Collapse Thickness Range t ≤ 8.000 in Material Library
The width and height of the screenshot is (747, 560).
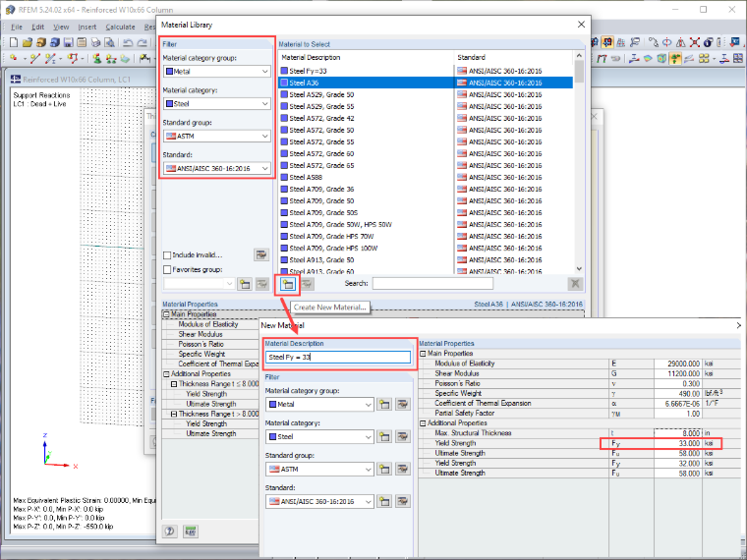(x=174, y=384)
